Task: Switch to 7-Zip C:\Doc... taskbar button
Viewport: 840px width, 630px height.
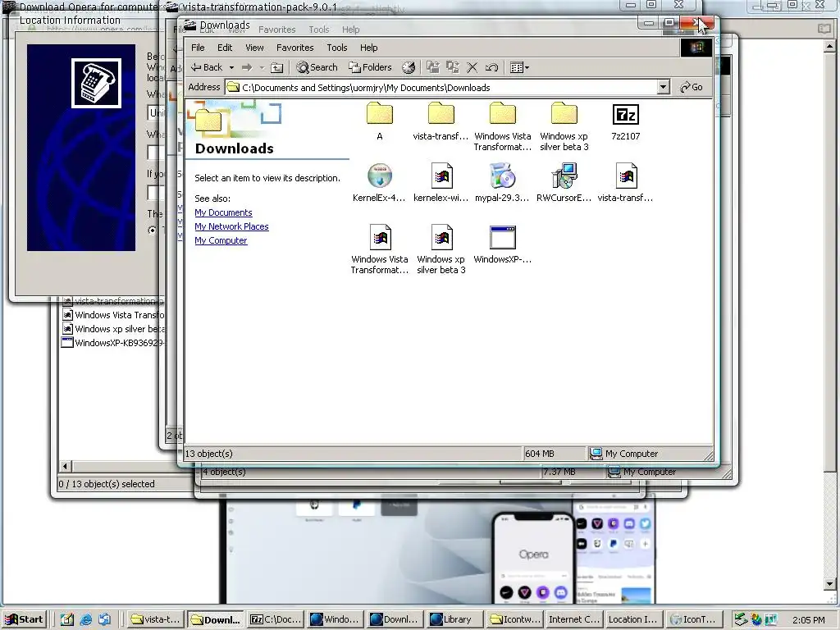Action: (276, 619)
